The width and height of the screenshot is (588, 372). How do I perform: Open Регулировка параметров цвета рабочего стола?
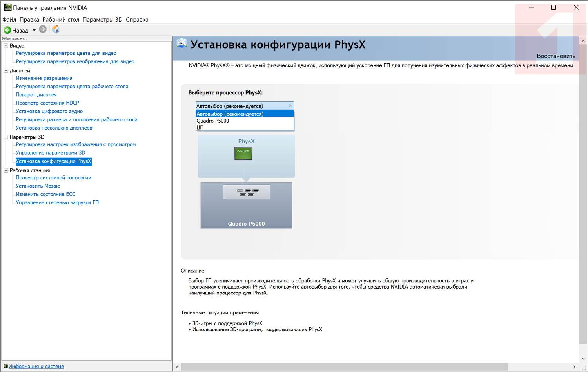pyautogui.click(x=72, y=87)
